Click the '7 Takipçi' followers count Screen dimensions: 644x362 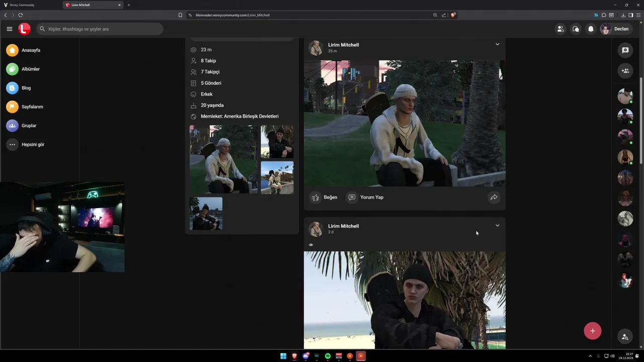pos(210,72)
